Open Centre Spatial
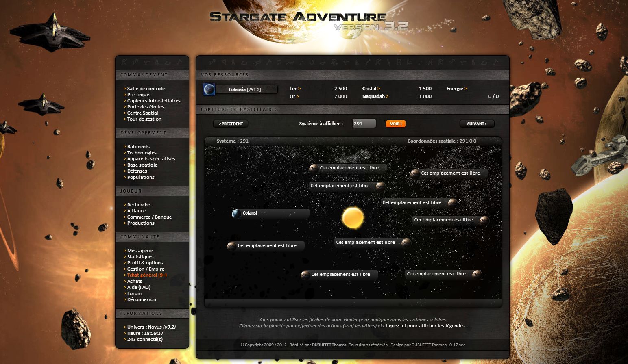This screenshot has height=364, width=628. click(x=142, y=113)
